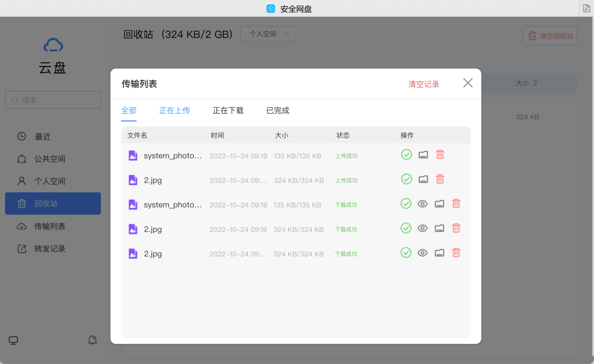Close the 传输列表 dialog
594x364 pixels.
coord(467,83)
